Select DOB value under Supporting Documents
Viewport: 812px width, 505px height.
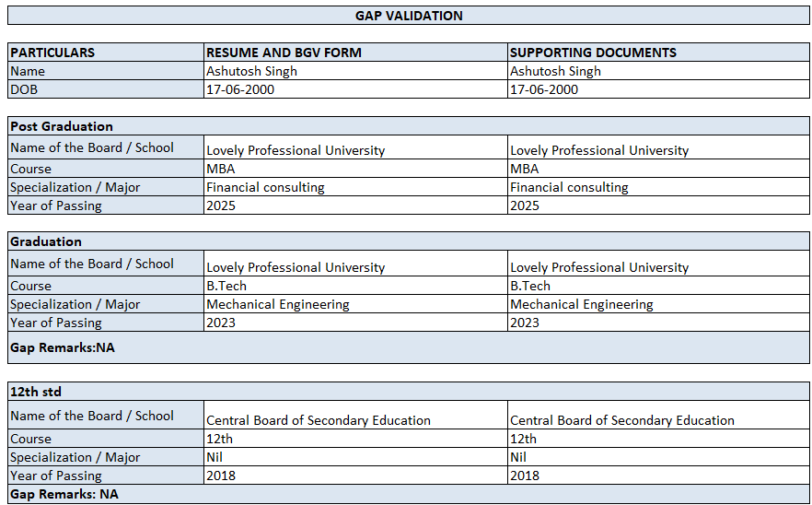(544, 89)
